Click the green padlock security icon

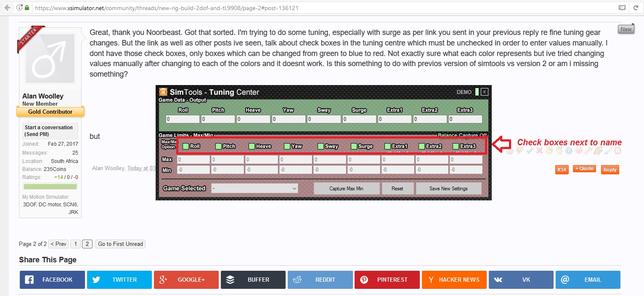click(x=27, y=8)
